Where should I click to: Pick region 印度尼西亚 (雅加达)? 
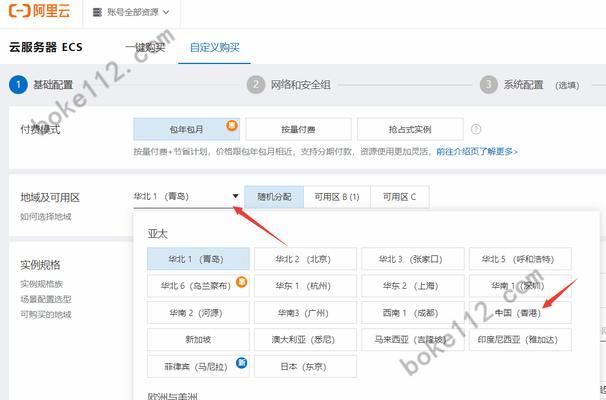tap(520, 339)
